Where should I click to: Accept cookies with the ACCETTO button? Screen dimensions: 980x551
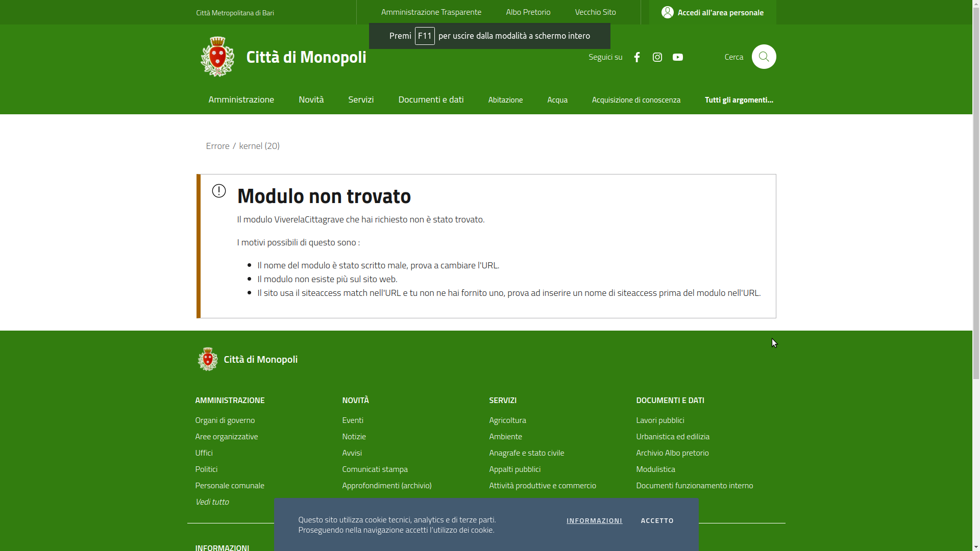pyautogui.click(x=657, y=520)
